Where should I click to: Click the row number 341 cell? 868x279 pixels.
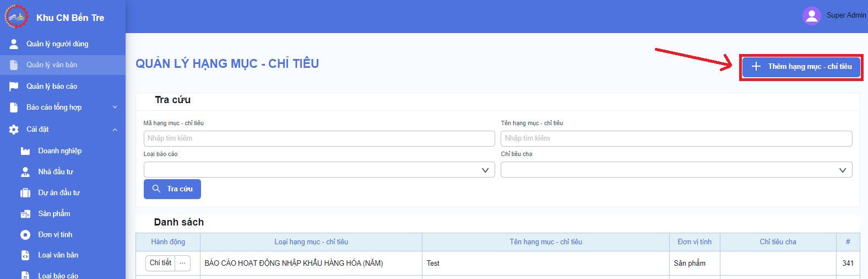pos(848,264)
